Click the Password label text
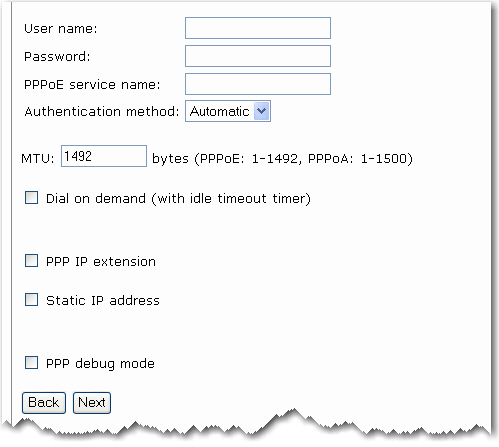Image resolution: width=499 pixels, height=447 pixels. coord(57,57)
